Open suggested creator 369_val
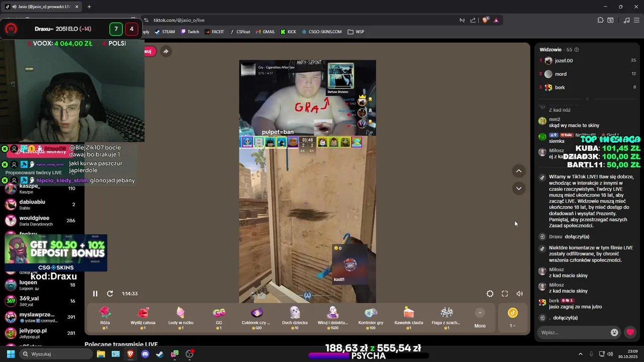Image resolution: width=644 pixels, height=362 pixels. click(40, 301)
